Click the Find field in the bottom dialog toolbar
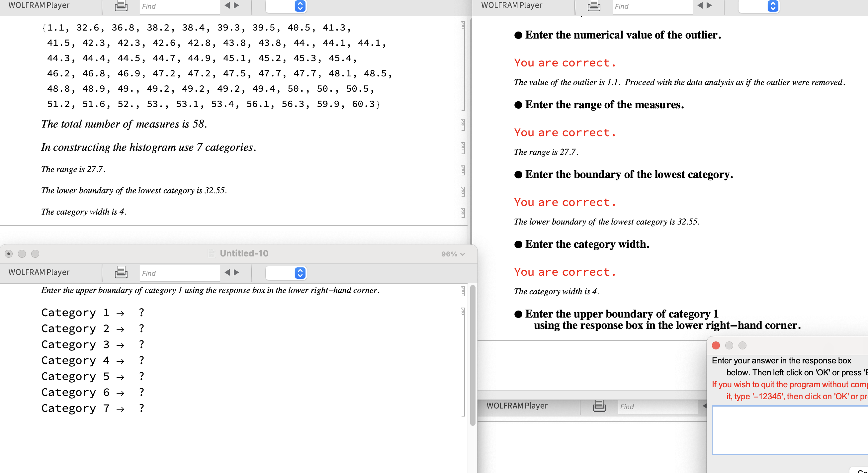The width and height of the screenshot is (868, 473). 657,407
